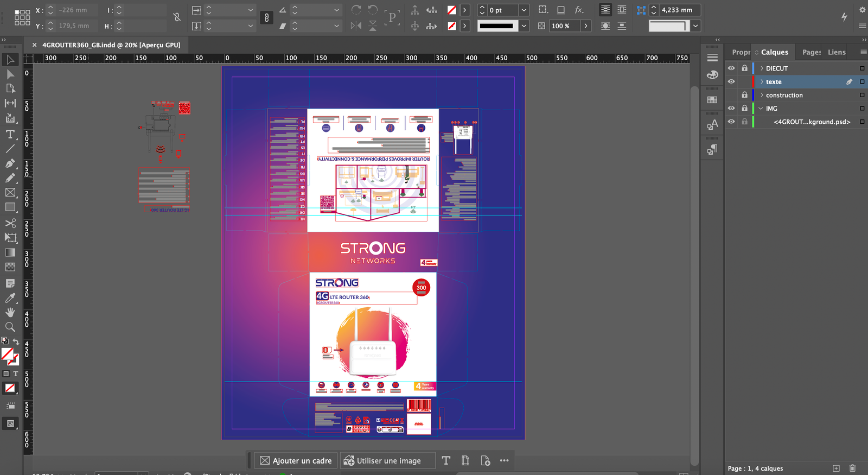Select the Hand tool
Screen dimensions: 868x475
click(10, 312)
